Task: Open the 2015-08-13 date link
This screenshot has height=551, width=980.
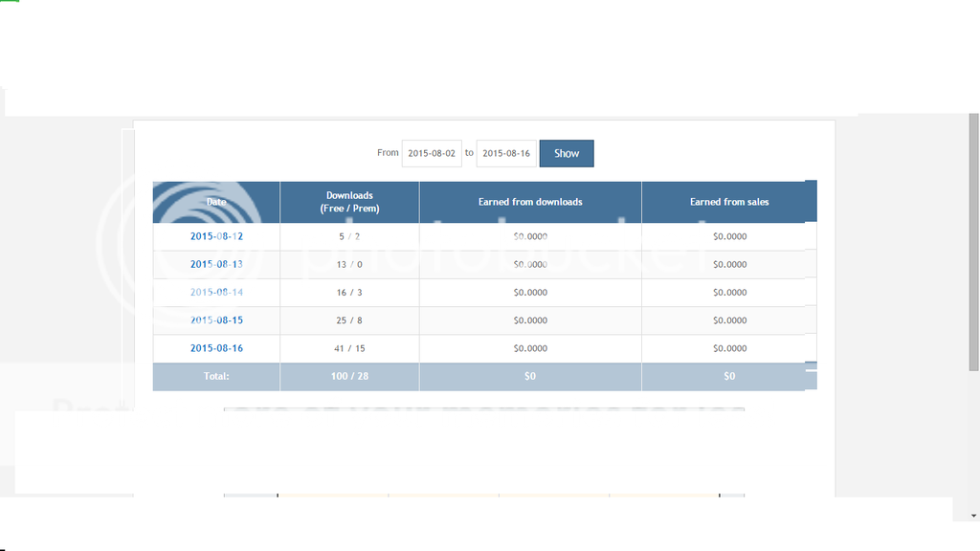Action: [216, 264]
